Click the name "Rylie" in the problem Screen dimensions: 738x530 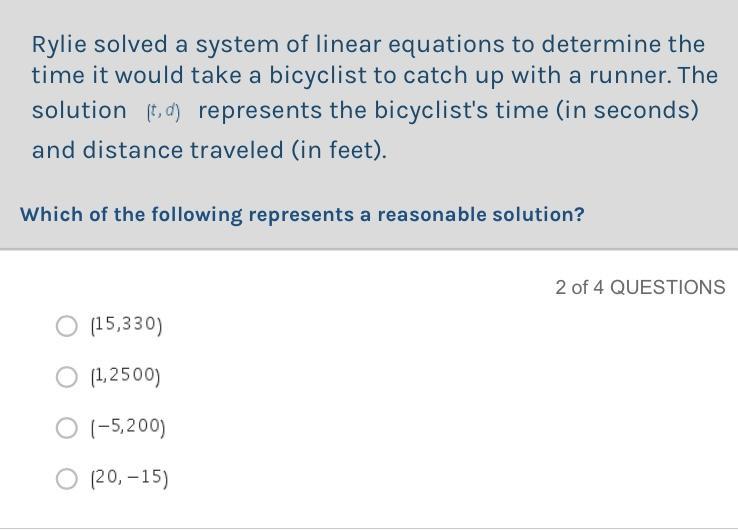coord(59,45)
